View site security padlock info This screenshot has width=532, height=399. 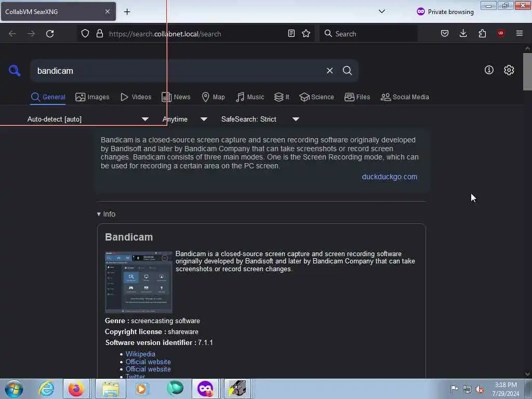coord(99,33)
